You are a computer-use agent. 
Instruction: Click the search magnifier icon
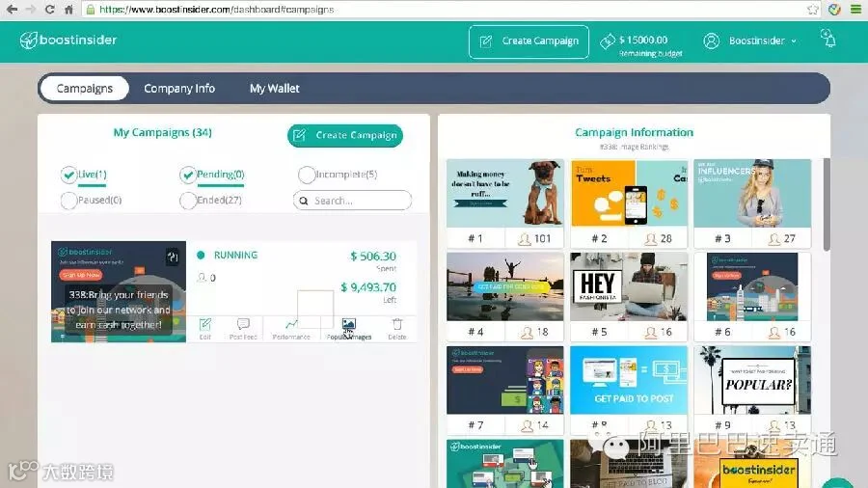pyautogui.click(x=304, y=201)
